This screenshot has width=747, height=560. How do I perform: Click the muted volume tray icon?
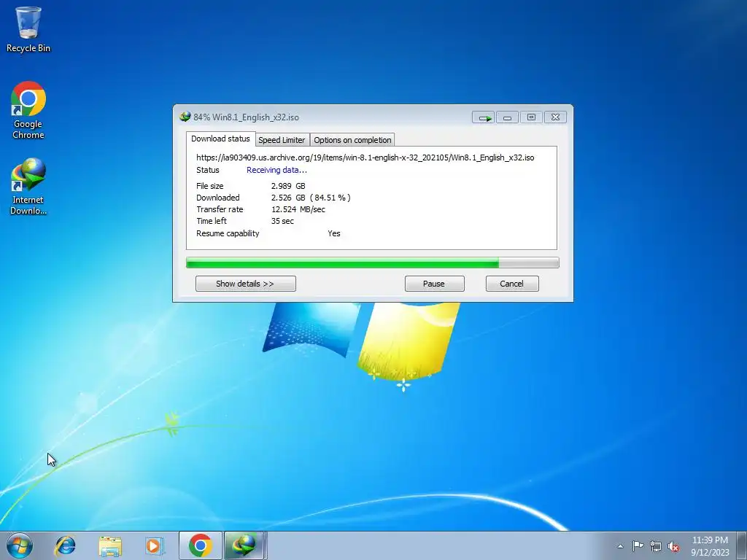(673, 546)
